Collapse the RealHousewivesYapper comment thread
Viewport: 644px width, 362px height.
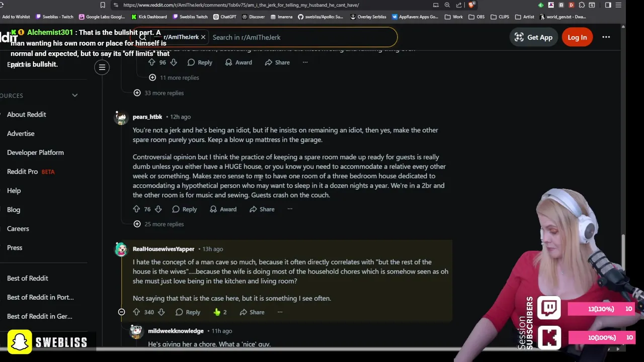(121, 312)
